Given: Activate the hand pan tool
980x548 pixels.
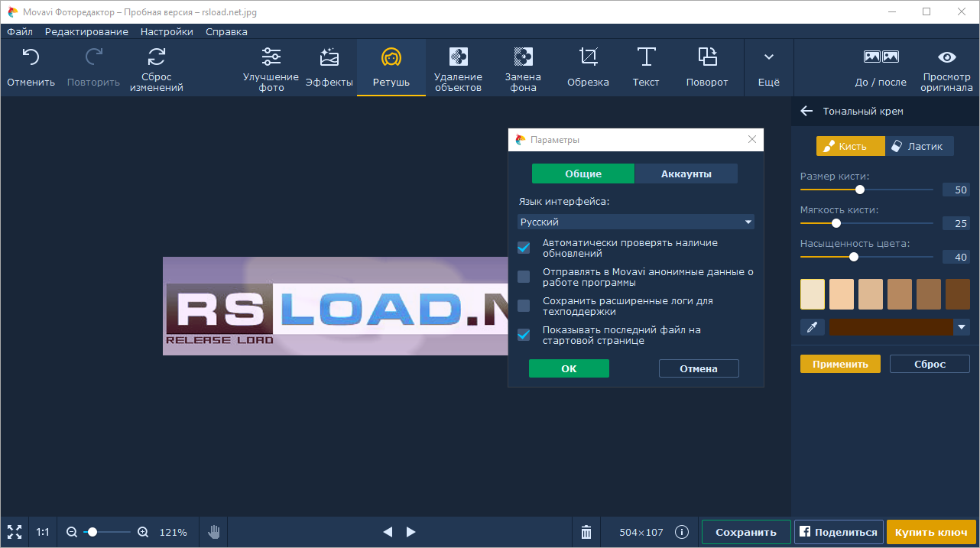Looking at the screenshot, I should [214, 532].
